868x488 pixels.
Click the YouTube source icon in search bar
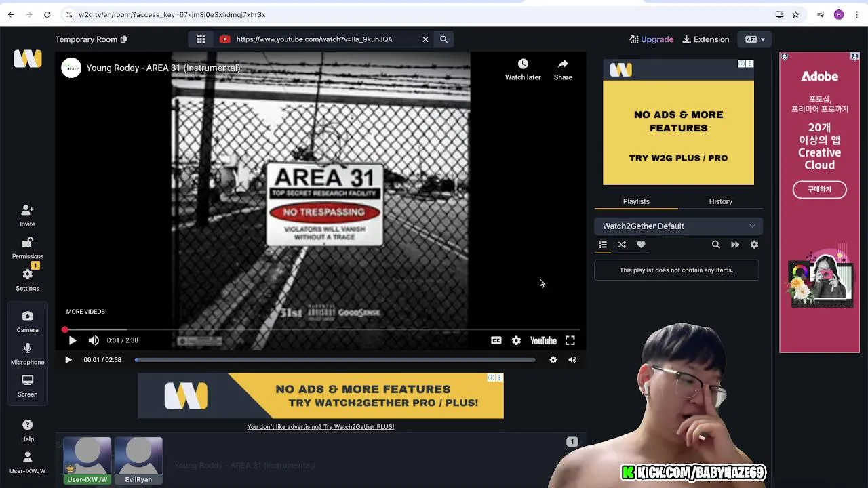tap(224, 39)
